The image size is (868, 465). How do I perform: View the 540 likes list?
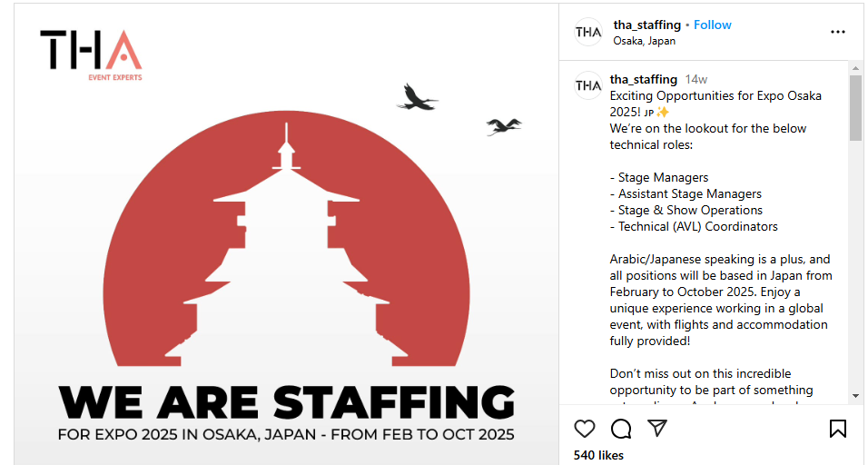[598, 455]
